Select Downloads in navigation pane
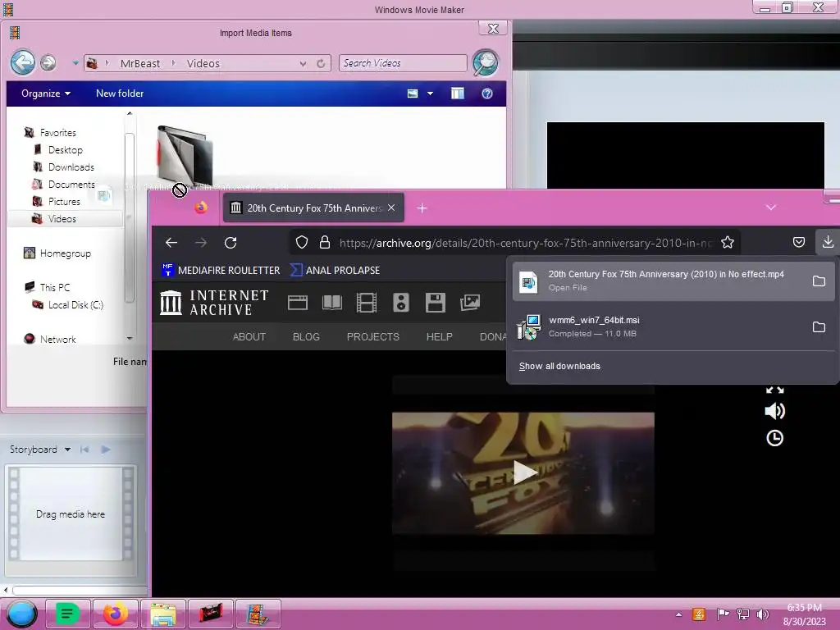Screen dimensions: 840x630 click(x=71, y=167)
